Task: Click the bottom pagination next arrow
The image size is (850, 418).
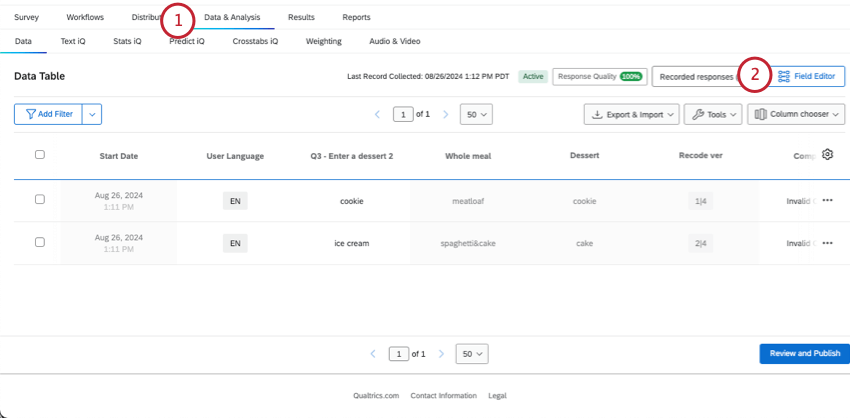Action: [441, 354]
